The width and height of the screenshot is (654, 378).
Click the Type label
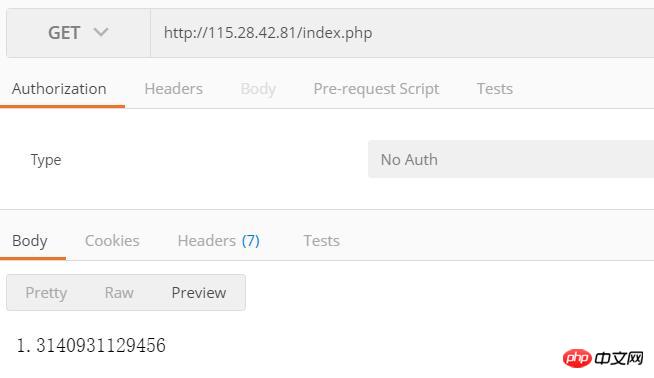46,160
